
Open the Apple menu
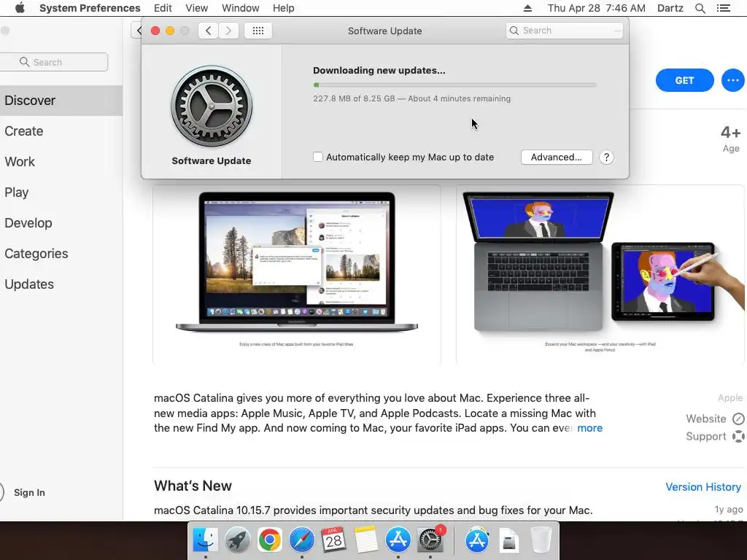tap(20, 8)
